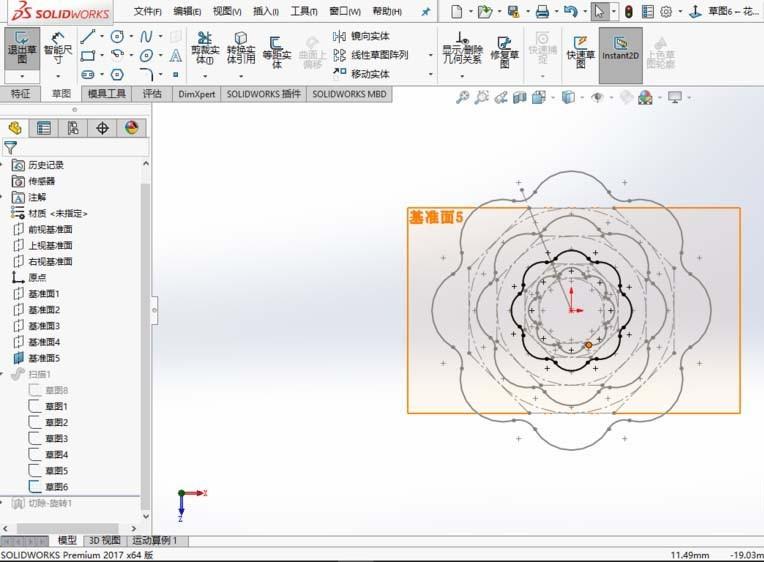
Task: Switch to the 运动算例 1 tab
Action: (155, 541)
